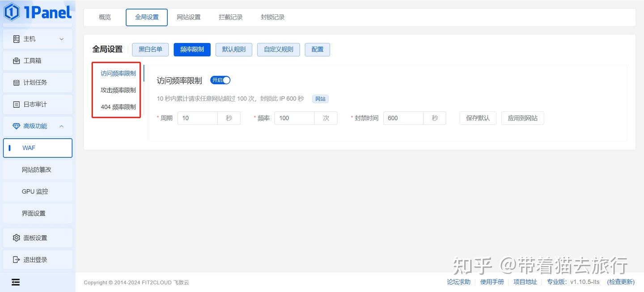Open 工具箱 using the toolbox icon
644x292 pixels.
click(x=17, y=60)
